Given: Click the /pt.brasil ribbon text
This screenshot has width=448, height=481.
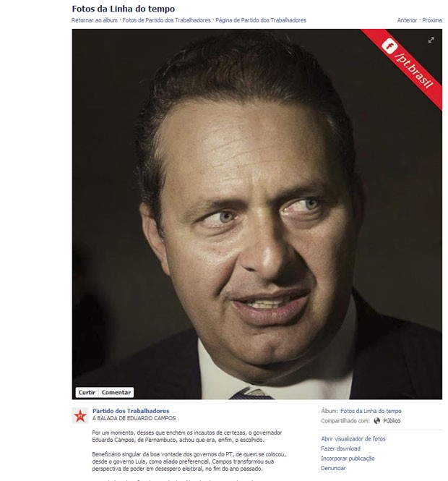Looking at the screenshot, I should point(415,71).
